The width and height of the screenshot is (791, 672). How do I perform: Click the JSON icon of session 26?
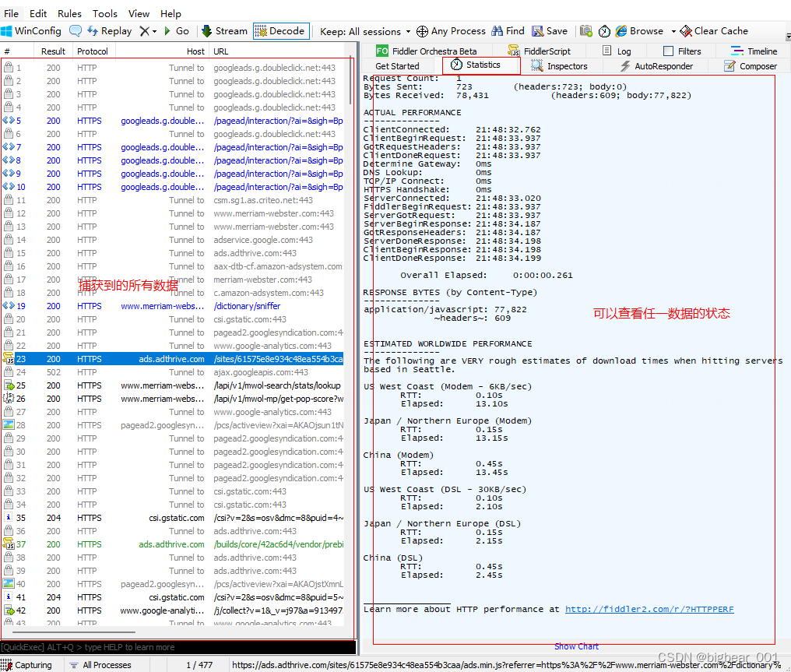(9, 398)
